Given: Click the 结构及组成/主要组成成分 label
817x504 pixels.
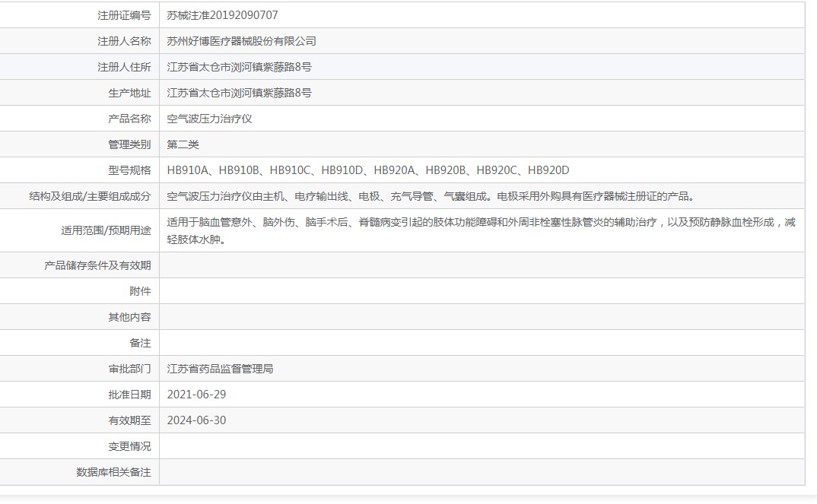Looking at the screenshot, I should coord(90,196).
